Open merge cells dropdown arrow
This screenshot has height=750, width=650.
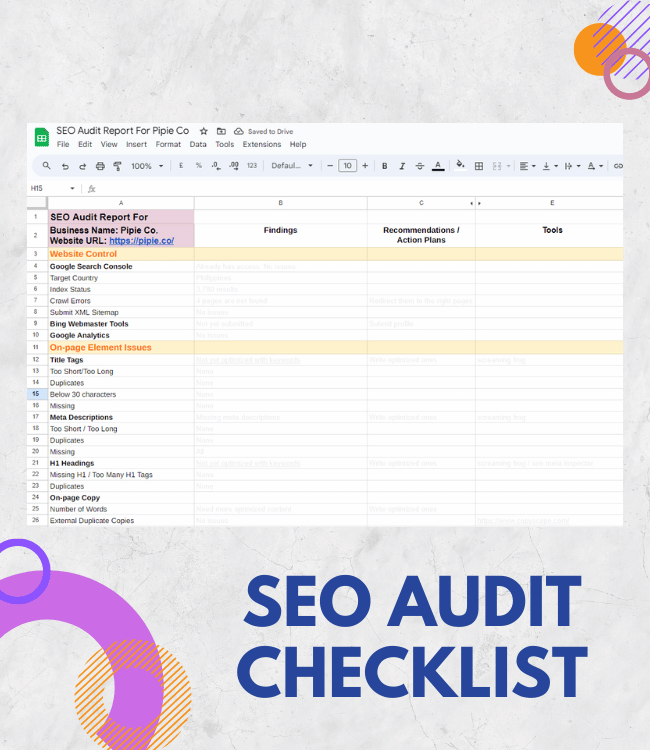click(508, 166)
